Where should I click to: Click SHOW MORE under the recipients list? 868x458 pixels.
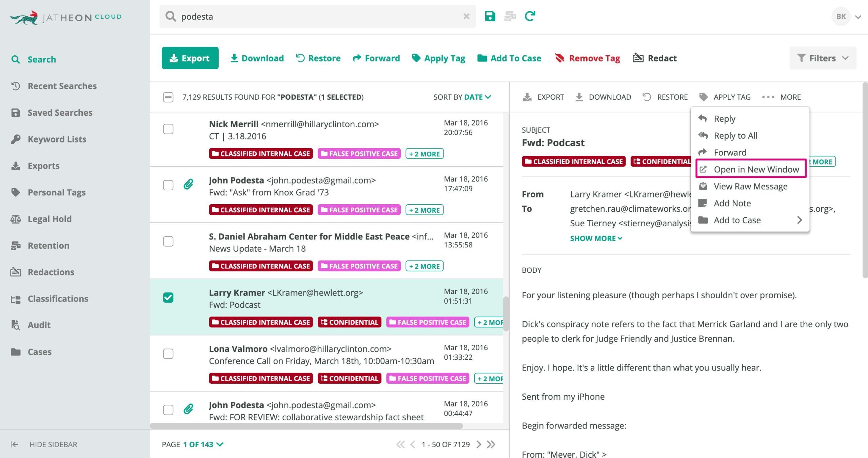596,238
